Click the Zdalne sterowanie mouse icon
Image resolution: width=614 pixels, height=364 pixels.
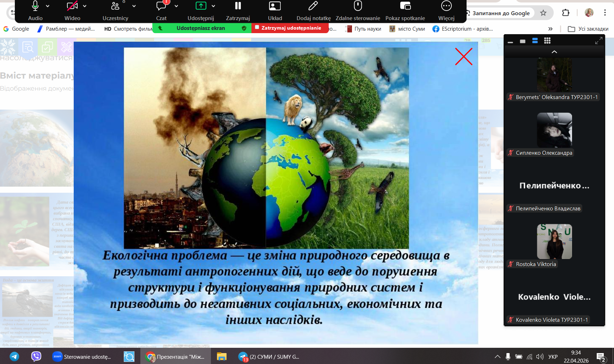358,6
